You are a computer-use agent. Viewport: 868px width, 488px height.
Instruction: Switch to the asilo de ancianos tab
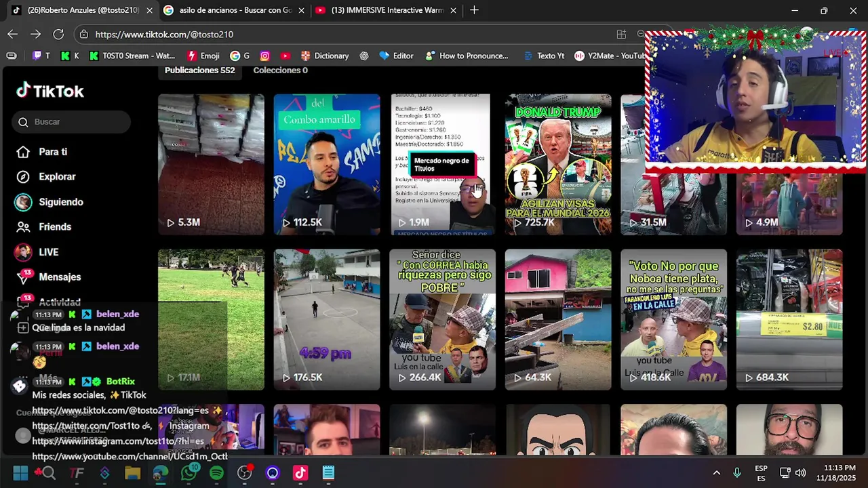click(235, 10)
